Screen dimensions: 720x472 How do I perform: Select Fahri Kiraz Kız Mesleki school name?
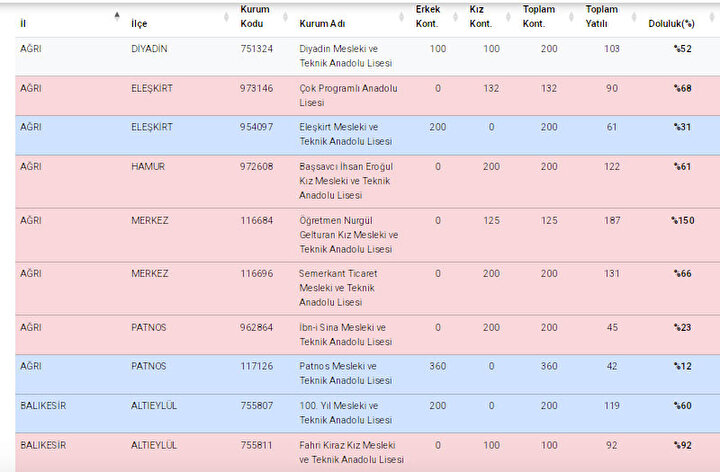tap(352, 452)
